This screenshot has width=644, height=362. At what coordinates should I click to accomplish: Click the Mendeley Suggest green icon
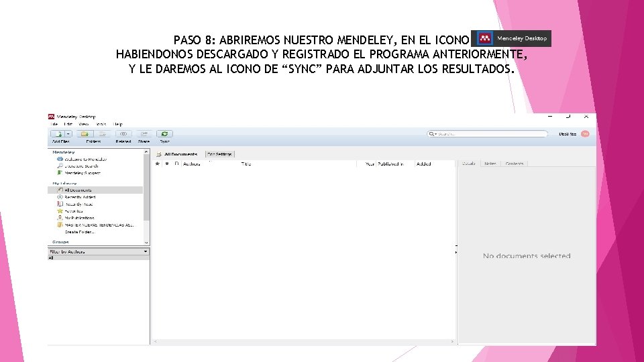click(60, 173)
